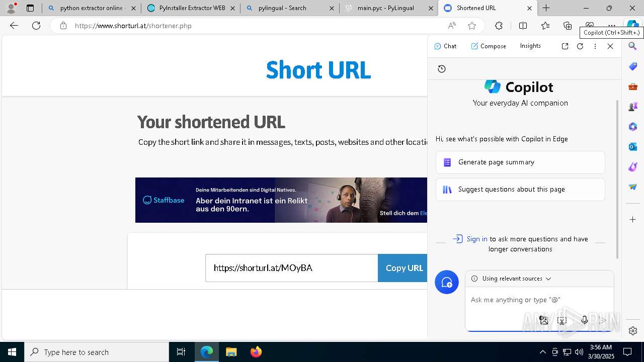
Task: Open sidebar Games chess icon
Action: (x=633, y=107)
